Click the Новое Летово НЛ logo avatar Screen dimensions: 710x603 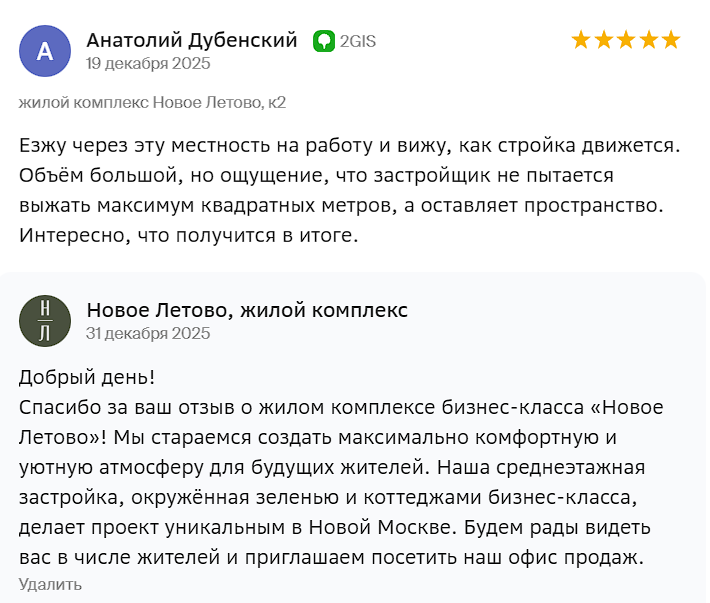[45, 321]
